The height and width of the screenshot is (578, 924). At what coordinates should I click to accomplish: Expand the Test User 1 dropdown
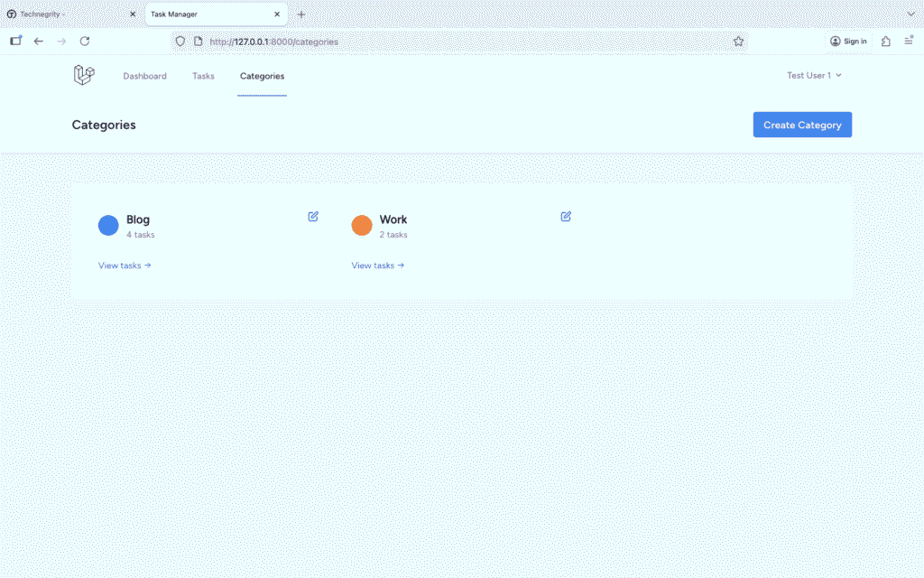(x=814, y=76)
